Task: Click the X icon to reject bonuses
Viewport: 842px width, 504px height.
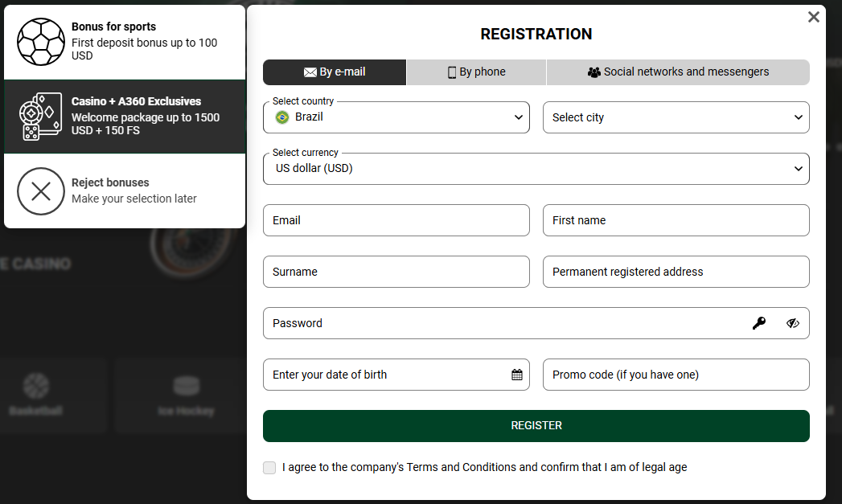Action: pos(41,191)
